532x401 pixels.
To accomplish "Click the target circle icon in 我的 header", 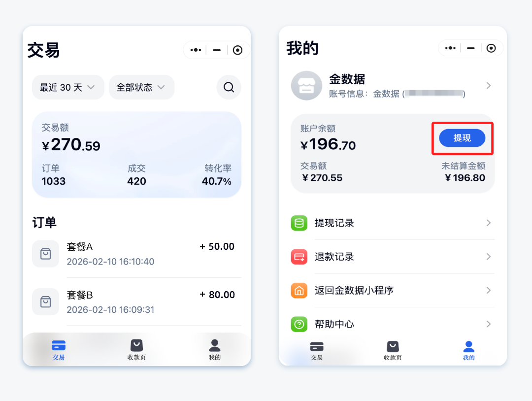I will 491,48.
